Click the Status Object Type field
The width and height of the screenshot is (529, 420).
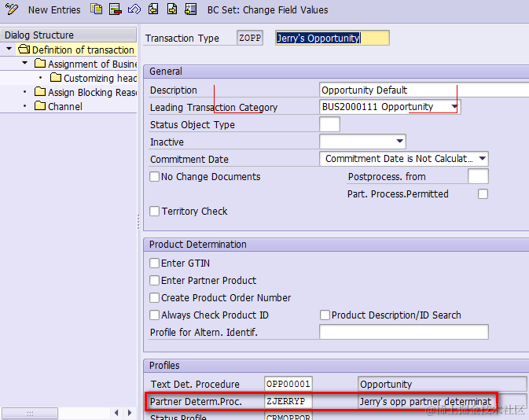coord(329,124)
